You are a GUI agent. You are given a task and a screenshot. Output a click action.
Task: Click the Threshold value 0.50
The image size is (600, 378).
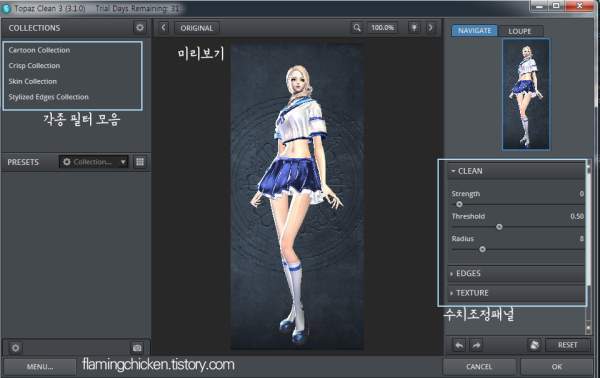[x=577, y=216]
